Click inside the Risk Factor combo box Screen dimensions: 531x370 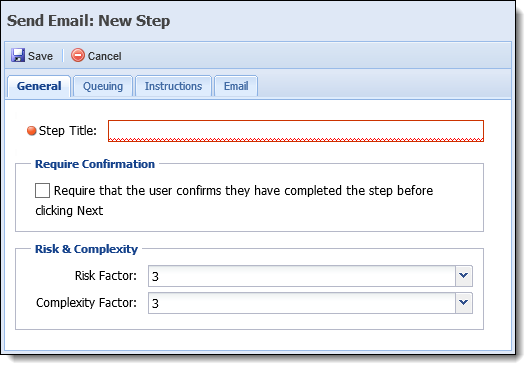point(302,276)
